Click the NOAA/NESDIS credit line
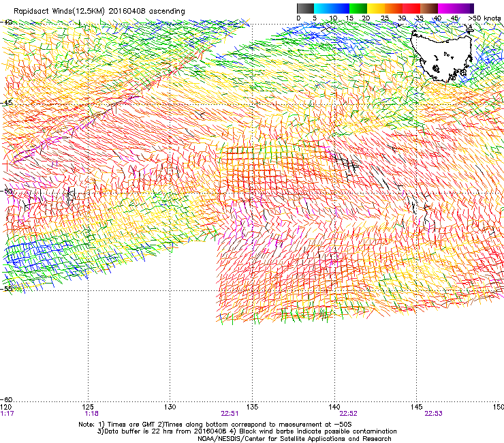The image size is (504, 443). [294, 439]
